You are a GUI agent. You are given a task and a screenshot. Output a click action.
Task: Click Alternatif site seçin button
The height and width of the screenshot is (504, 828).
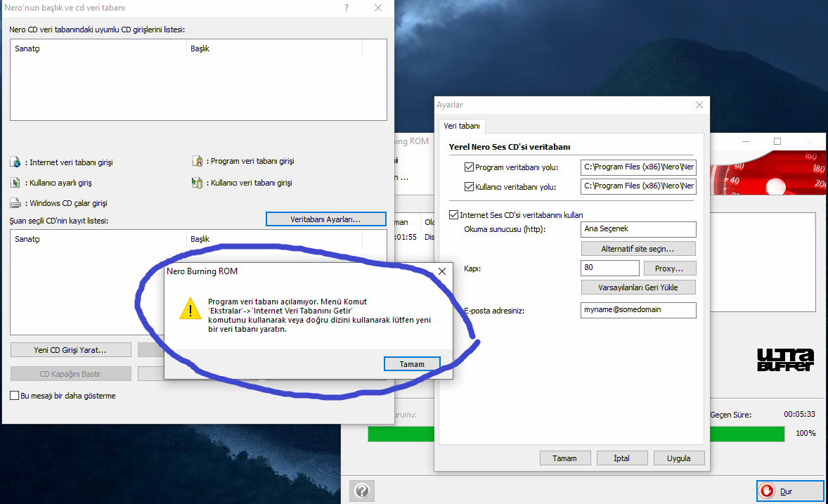pos(638,249)
